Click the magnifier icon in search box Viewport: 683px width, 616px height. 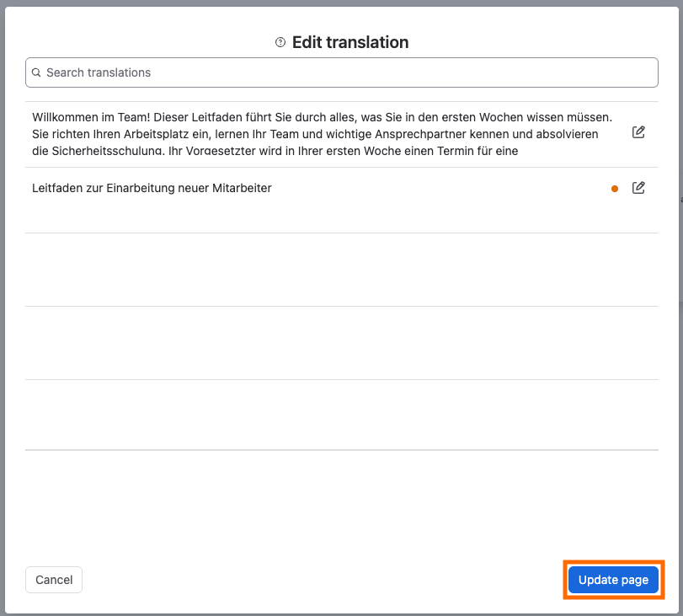[36, 72]
